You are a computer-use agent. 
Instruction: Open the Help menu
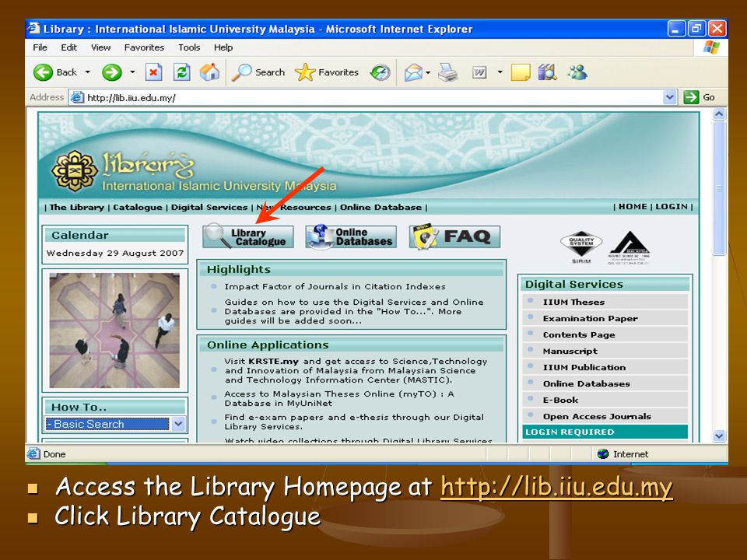[223, 47]
